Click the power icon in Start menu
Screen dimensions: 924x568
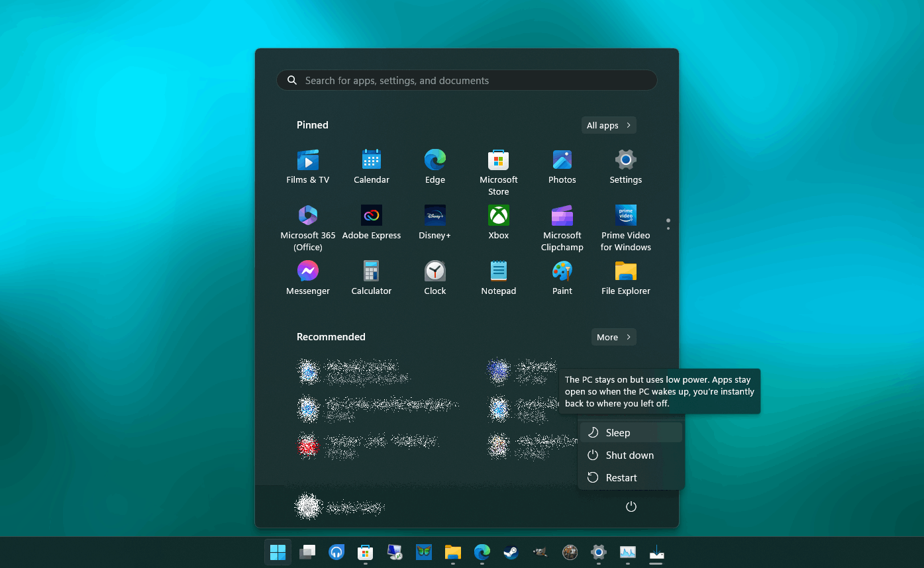pos(631,506)
